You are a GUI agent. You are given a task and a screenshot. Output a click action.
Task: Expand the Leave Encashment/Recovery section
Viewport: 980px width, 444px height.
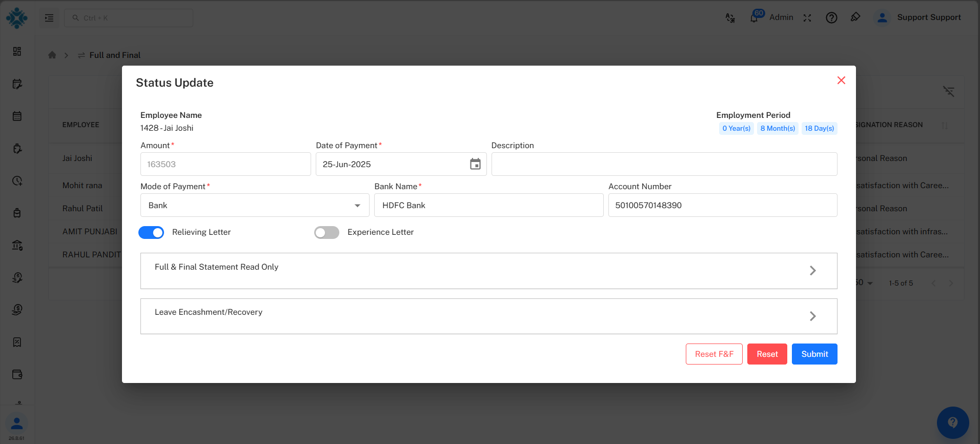point(488,316)
